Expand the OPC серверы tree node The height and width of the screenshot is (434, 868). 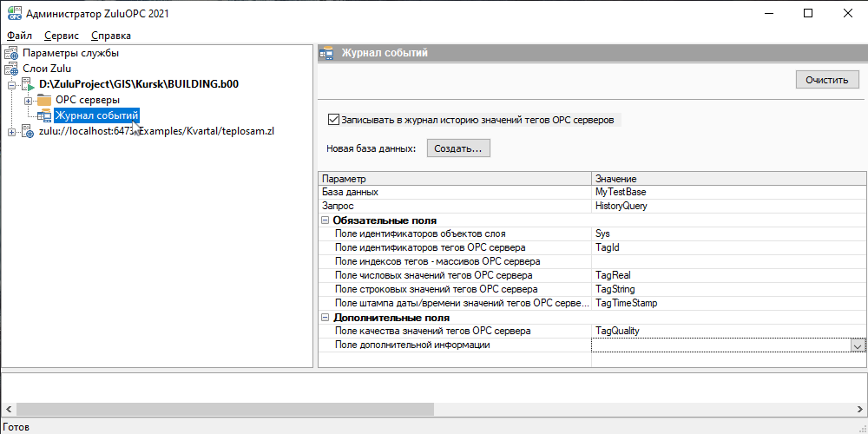click(x=28, y=101)
